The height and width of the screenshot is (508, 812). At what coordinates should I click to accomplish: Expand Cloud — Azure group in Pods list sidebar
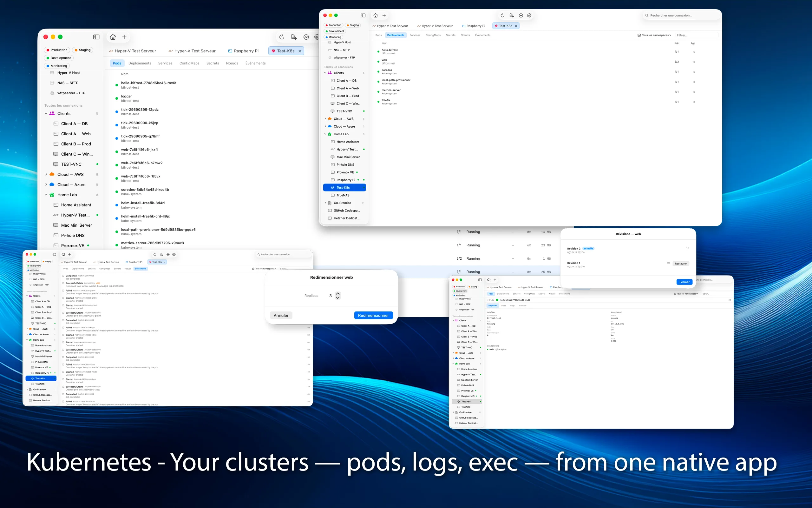(x=46, y=184)
